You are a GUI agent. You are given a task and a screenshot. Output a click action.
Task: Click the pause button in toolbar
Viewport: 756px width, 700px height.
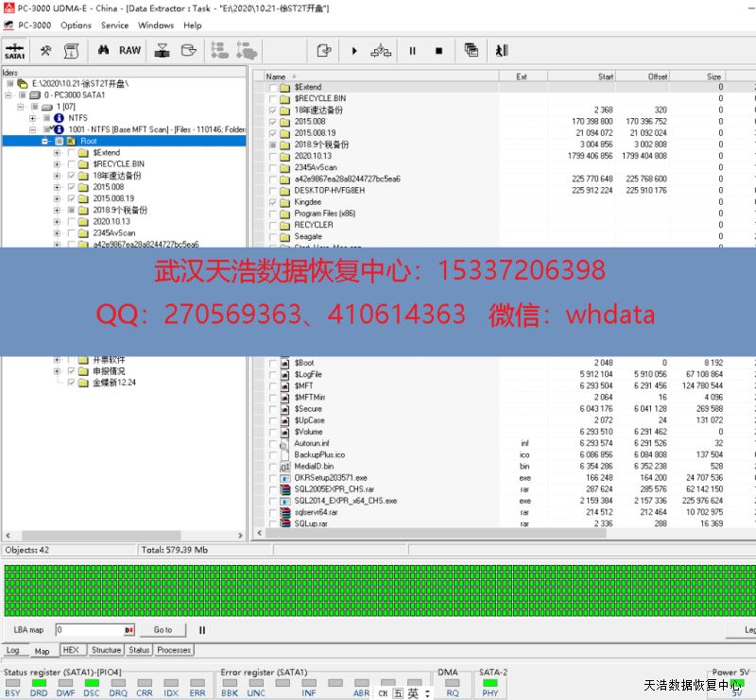(x=412, y=50)
